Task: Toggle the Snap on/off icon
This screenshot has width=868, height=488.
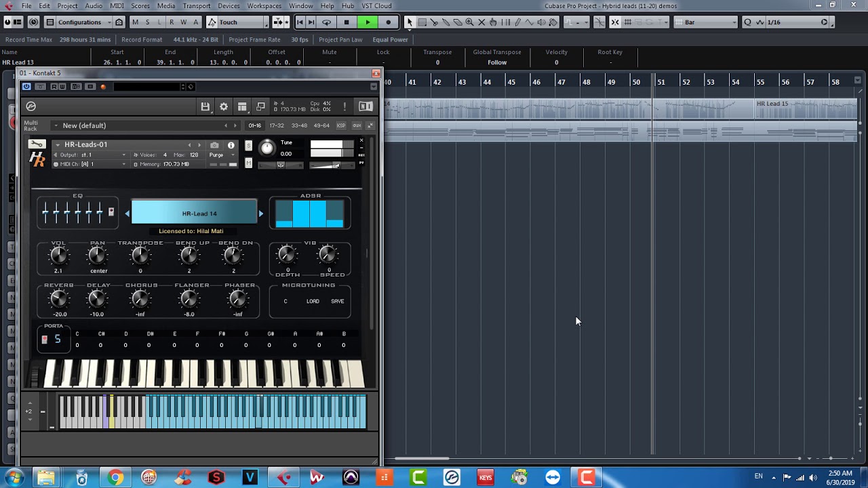Action: click(615, 22)
